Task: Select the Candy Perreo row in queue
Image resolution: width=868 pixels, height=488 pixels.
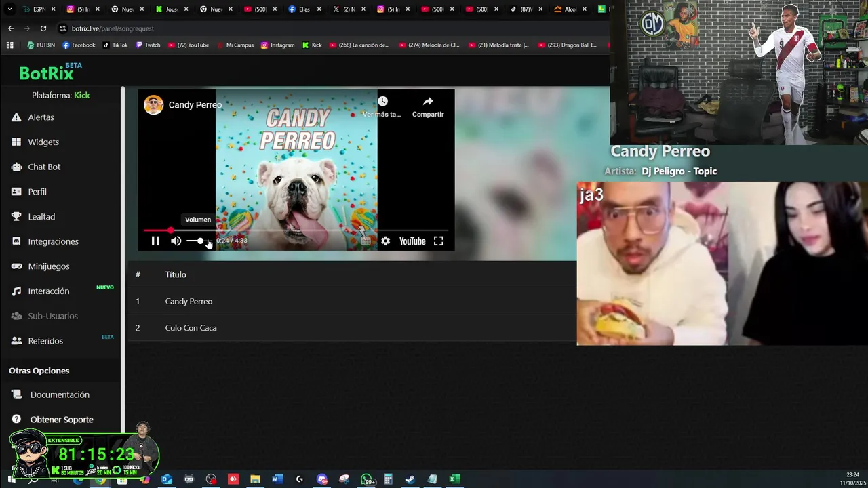Action: [x=353, y=301]
